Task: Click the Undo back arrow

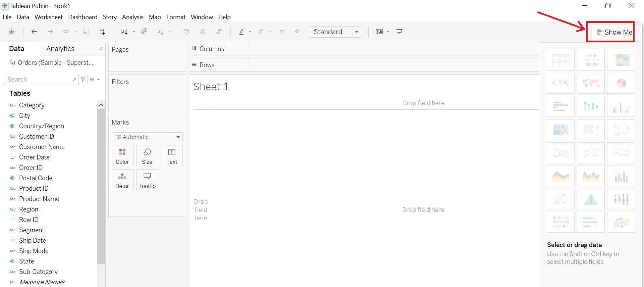Action: (x=34, y=32)
